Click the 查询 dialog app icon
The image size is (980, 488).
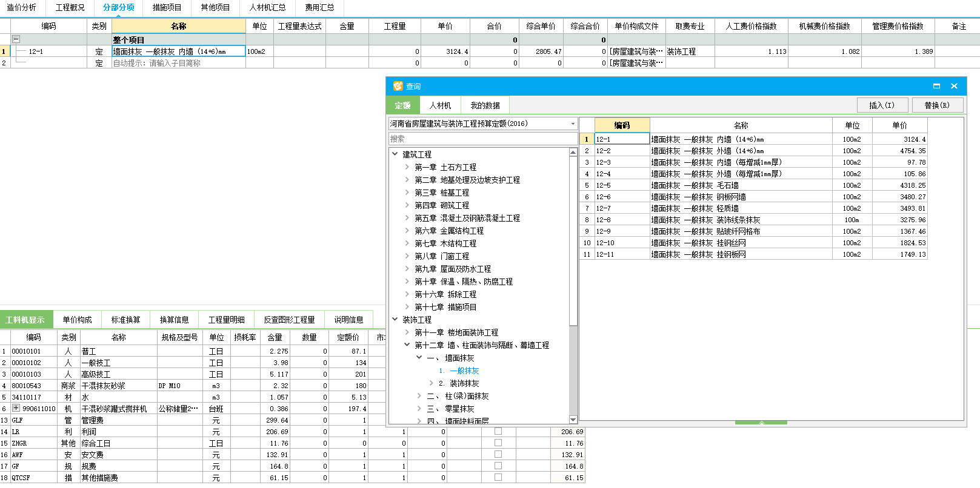398,86
